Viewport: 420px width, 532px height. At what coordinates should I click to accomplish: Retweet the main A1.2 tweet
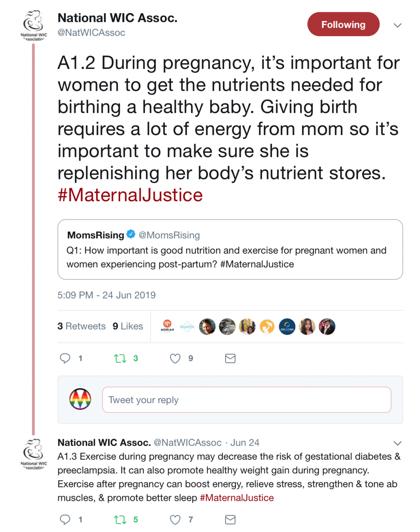pyautogui.click(x=120, y=358)
